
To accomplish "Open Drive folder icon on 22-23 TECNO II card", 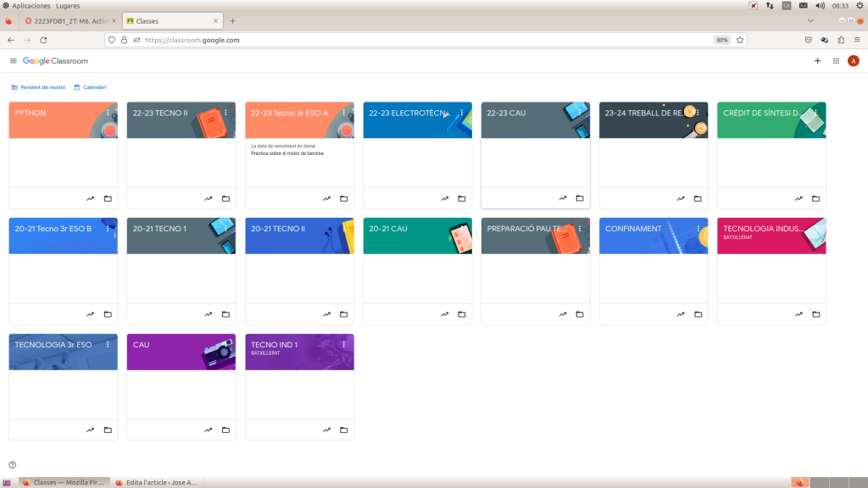I will click(225, 198).
